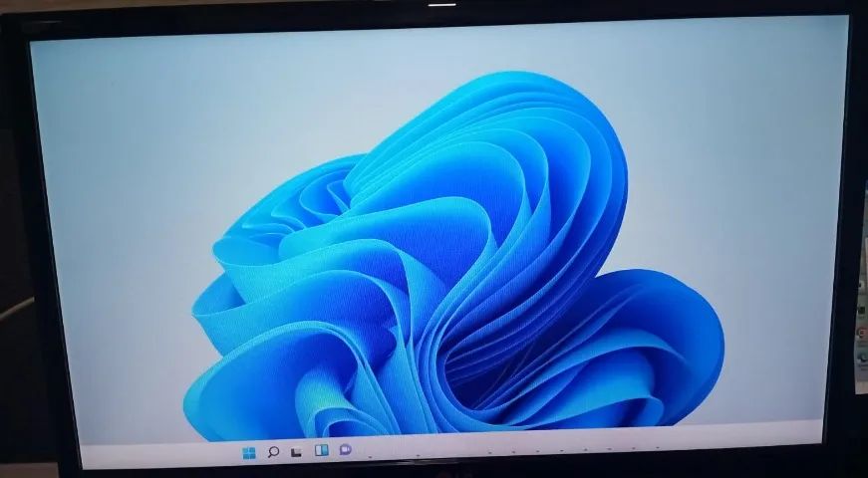Open Task View on taskbar
Image resolution: width=868 pixels, height=478 pixels.
pos(297,452)
